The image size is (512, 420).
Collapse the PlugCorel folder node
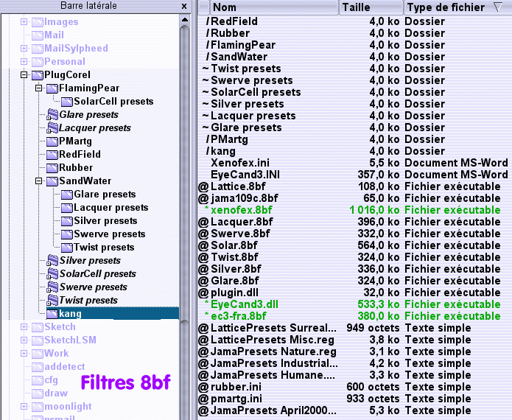pyautogui.click(x=24, y=75)
